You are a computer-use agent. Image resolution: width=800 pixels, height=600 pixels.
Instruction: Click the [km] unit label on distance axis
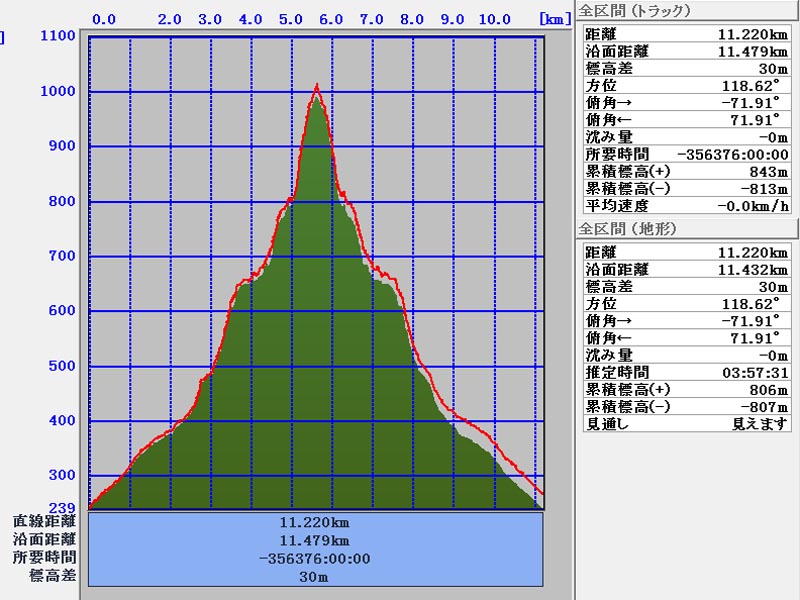pos(552,18)
